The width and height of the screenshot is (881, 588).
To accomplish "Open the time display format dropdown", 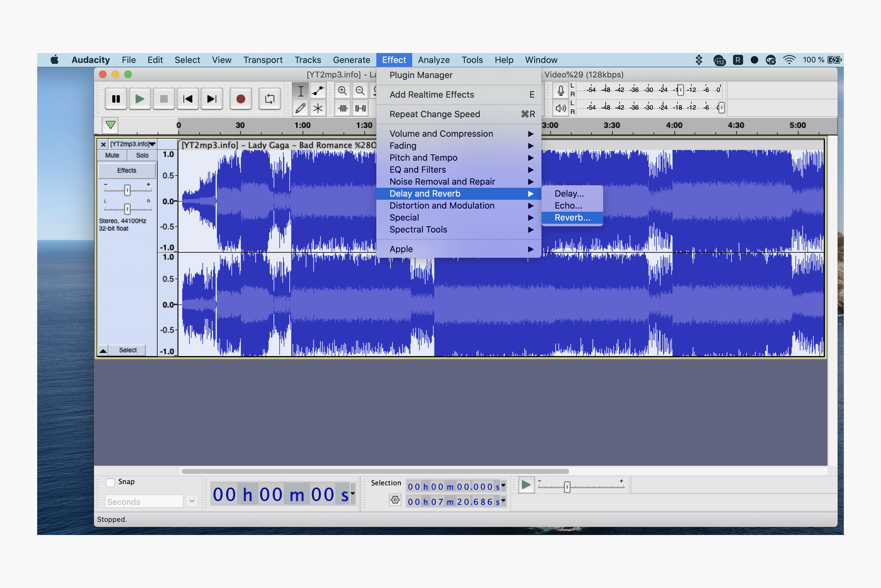I will click(352, 494).
